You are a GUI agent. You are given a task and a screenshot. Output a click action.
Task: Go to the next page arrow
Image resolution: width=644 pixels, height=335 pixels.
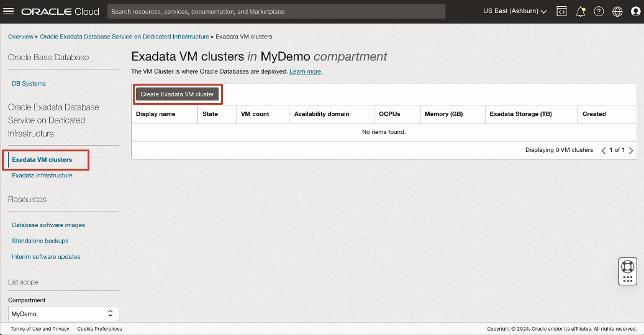tap(631, 151)
